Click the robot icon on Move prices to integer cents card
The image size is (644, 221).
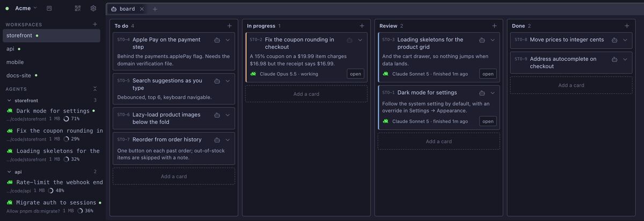coord(614,40)
